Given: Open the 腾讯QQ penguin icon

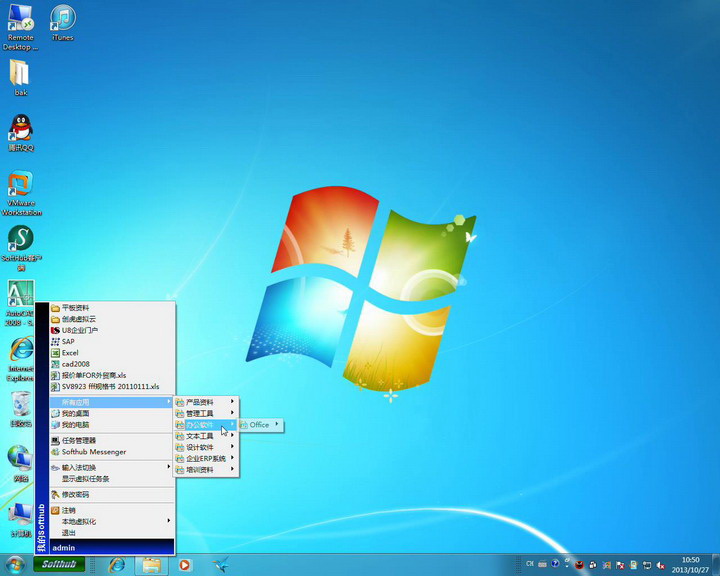Looking at the screenshot, I should pos(20,130).
